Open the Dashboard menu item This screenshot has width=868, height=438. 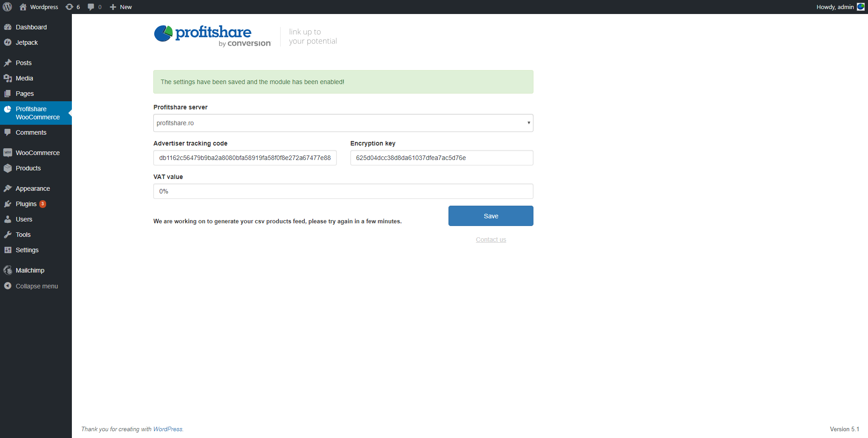[x=31, y=27]
